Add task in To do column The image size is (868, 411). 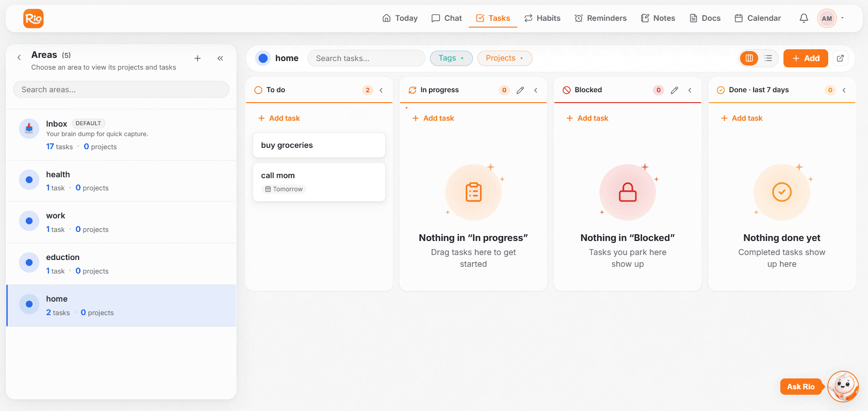click(x=279, y=118)
